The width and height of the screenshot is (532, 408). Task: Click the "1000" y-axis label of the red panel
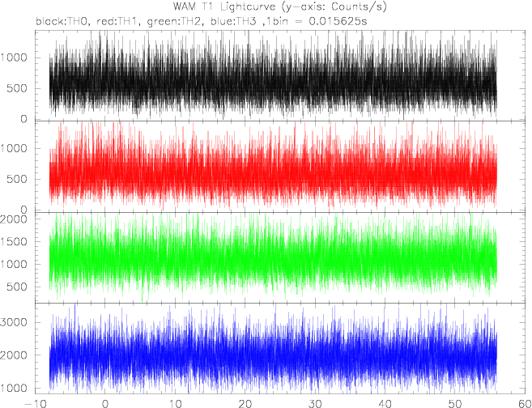pos(14,148)
